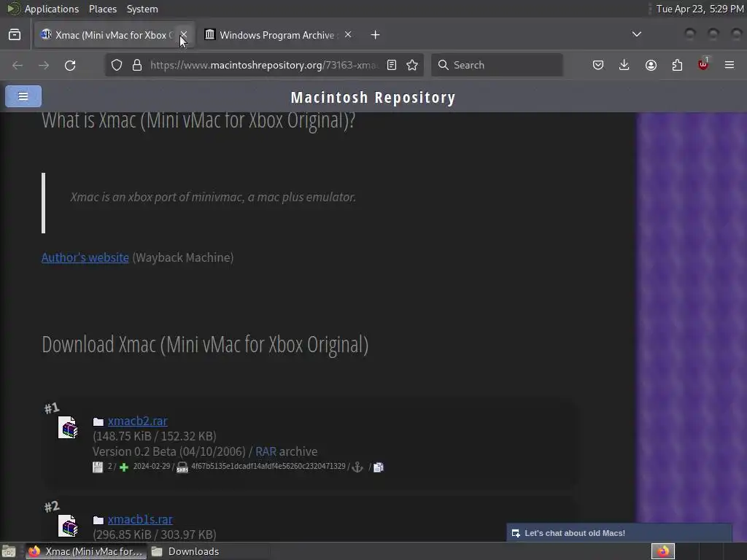Open the RAR archive format link

(x=266, y=451)
